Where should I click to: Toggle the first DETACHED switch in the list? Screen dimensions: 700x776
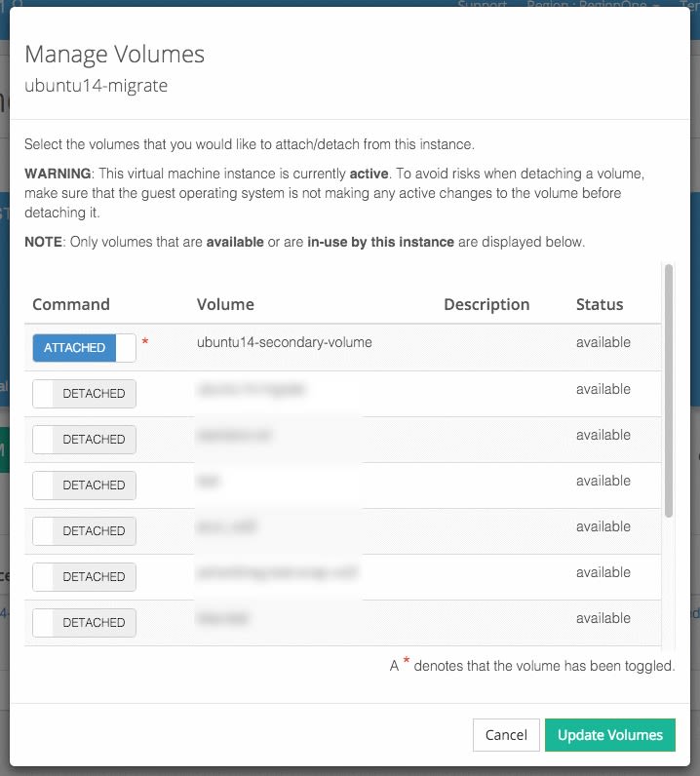pyautogui.click(x=84, y=394)
